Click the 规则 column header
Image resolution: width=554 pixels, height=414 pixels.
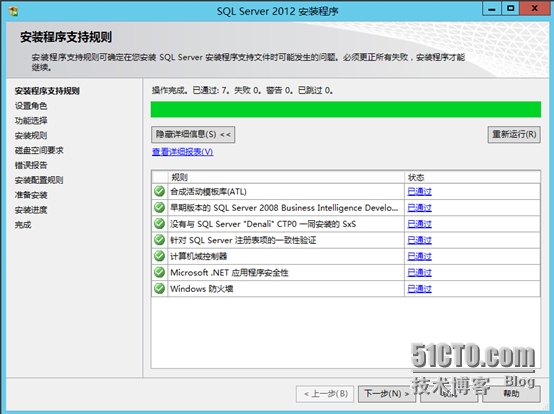(x=286, y=177)
